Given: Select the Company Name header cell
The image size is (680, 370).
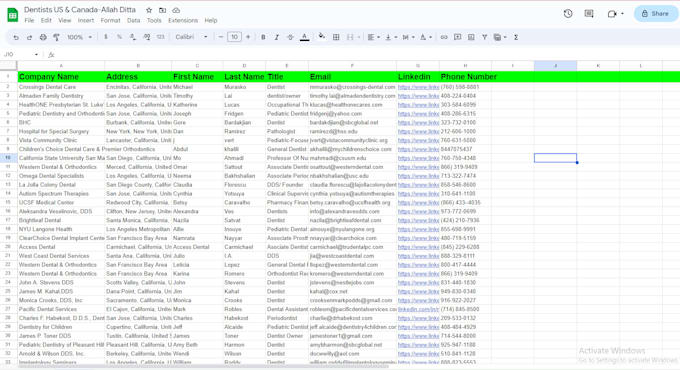Looking at the screenshot, I should 61,77.
